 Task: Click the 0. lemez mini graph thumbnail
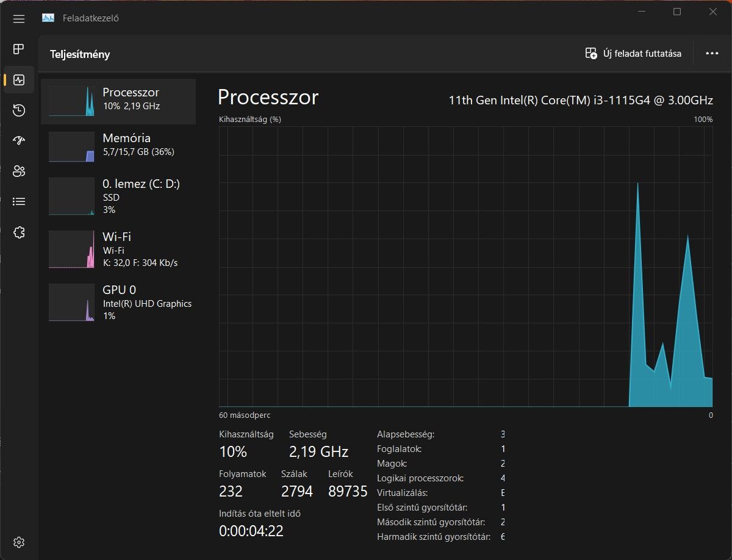tap(71, 196)
